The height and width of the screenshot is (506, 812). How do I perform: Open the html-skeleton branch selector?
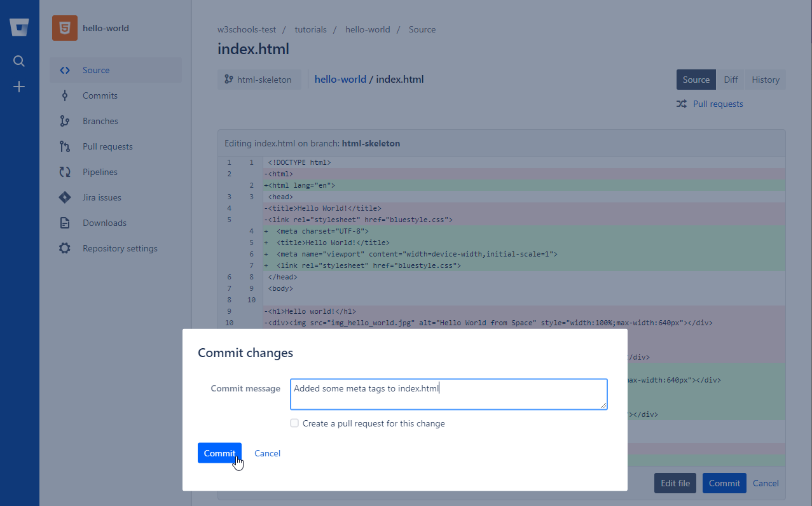(259, 80)
